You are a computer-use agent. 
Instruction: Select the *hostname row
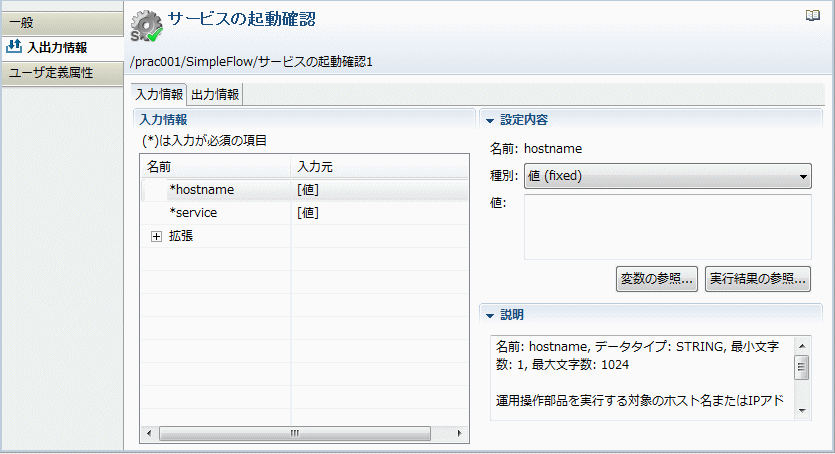point(305,190)
